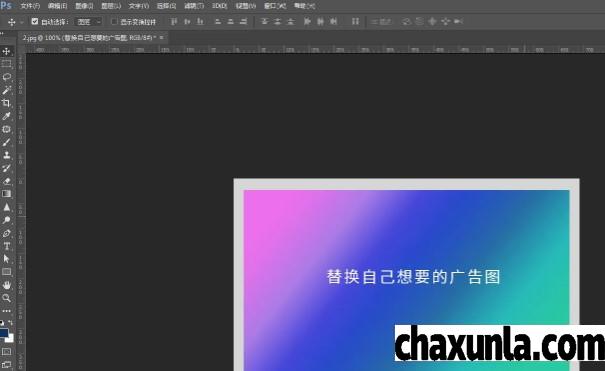The width and height of the screenshot is (605, 371).
Task: Choose the Horizontal Type tool
Action: (x=7, y=246)
